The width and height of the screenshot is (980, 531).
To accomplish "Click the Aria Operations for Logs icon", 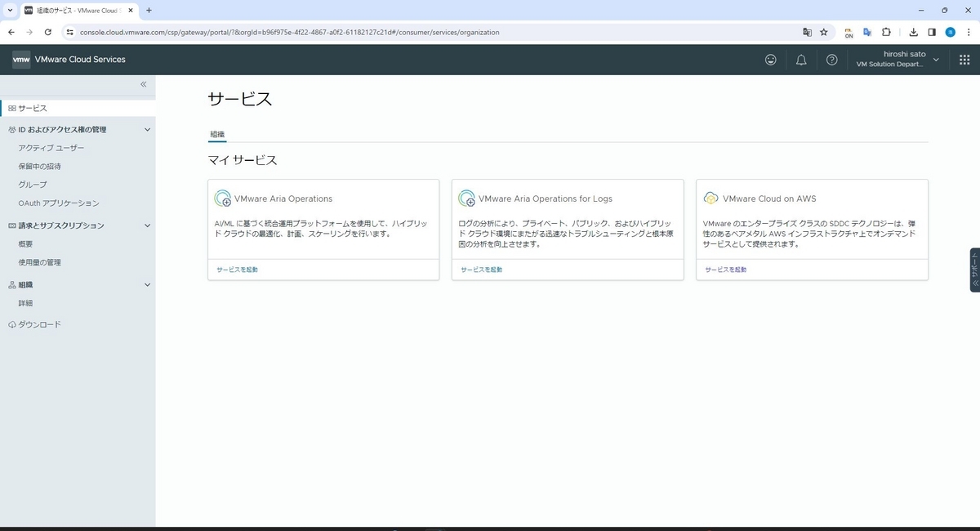I will click(466, 199).
